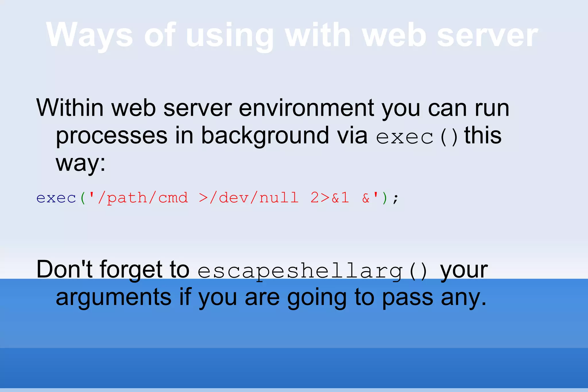This screenshot has width=588, height=392.
Task: Click the '>/dev/null' redirect in code
Action: [x=249, y=198]
